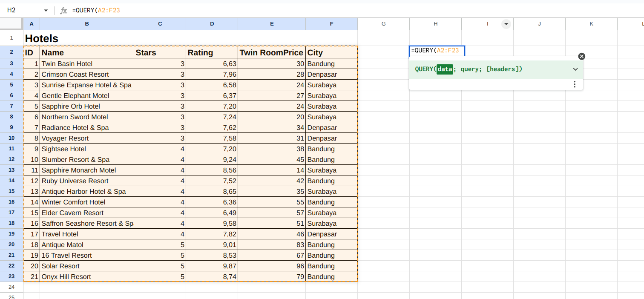
Task: Click the Hotels title cell
Action: pyautogui.click(x=42, y=38)
